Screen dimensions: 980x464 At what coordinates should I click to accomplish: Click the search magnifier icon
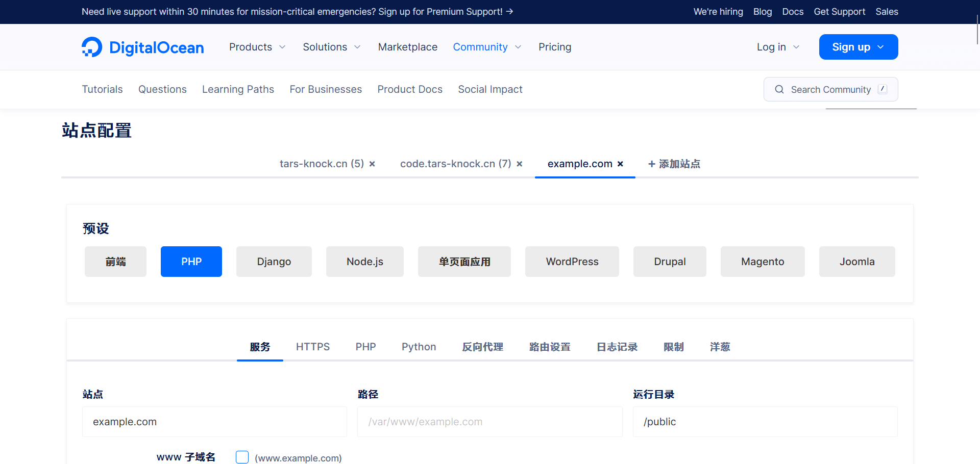[779, 90]
